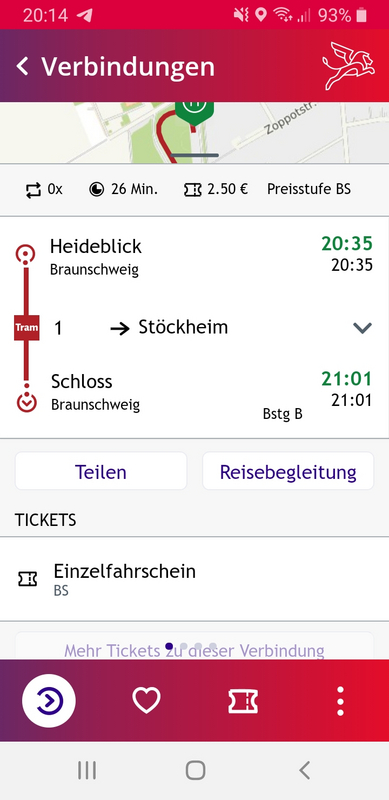
Task: Open the three-dot more menu
Action: pyautogui.click(x=340, y=701)
